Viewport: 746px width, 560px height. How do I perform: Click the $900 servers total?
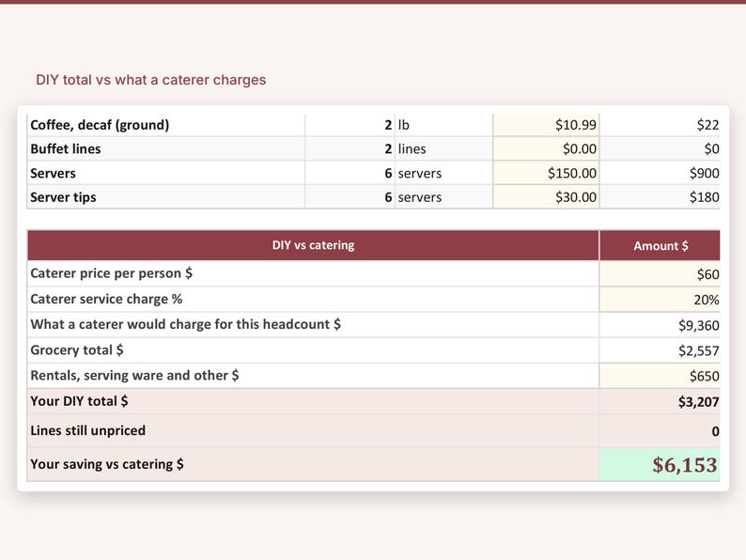(x=660, y=173)
